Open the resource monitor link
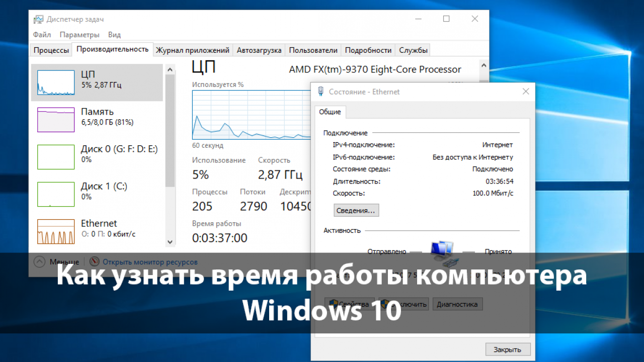 (x=150, y=262)
